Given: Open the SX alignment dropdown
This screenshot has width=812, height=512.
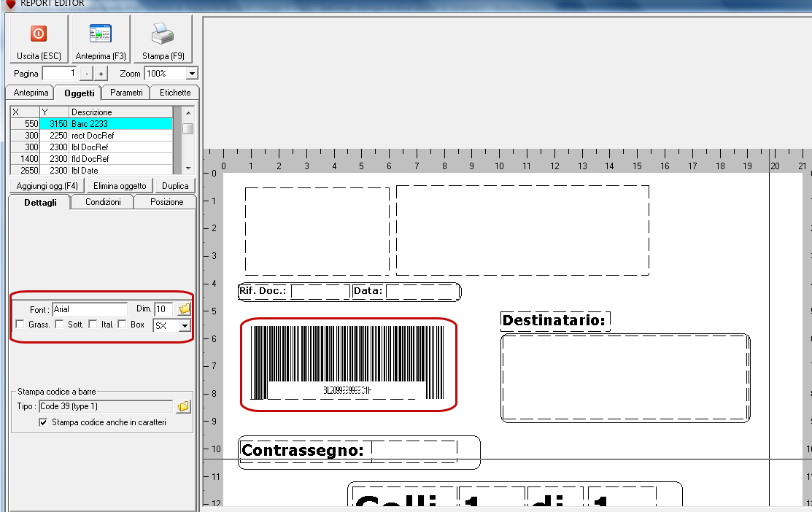Looking at the screenshot, I should 185,325.
